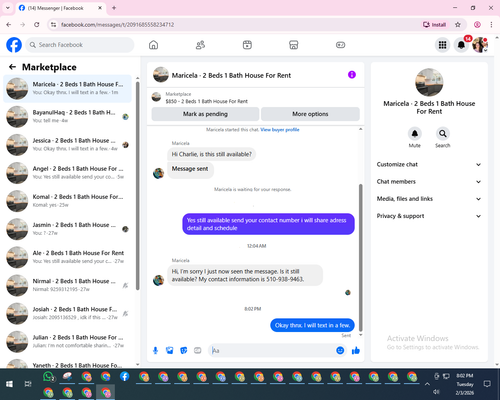
Task: Search in conversation magnifier icon
Action: pos(443,134)
